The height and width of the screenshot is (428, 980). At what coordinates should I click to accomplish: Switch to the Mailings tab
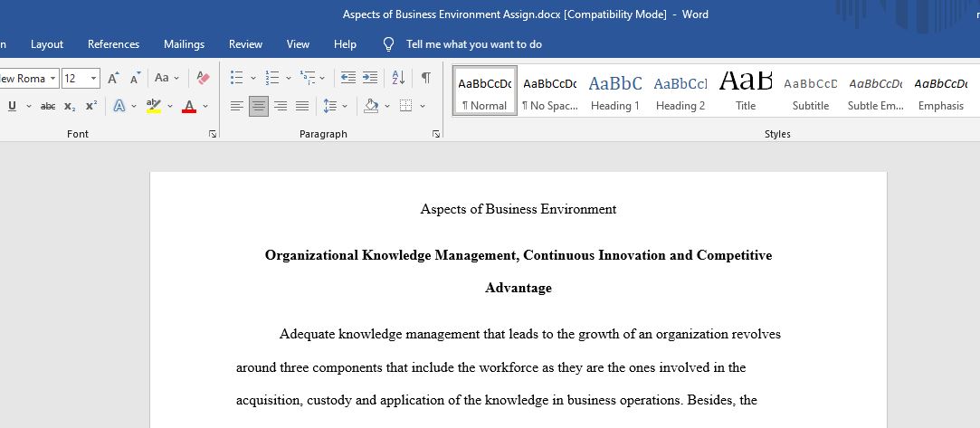tap(185, 44)
